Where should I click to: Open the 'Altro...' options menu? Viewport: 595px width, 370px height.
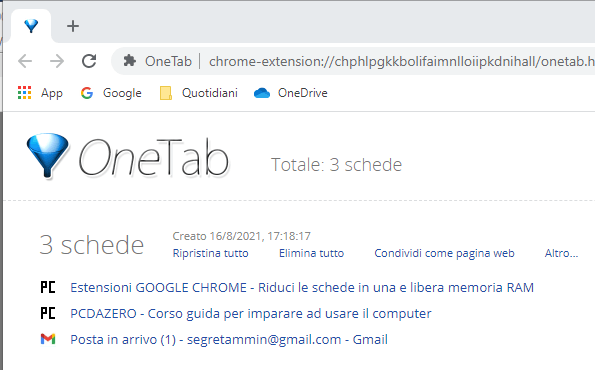click(x=562, y=253)
